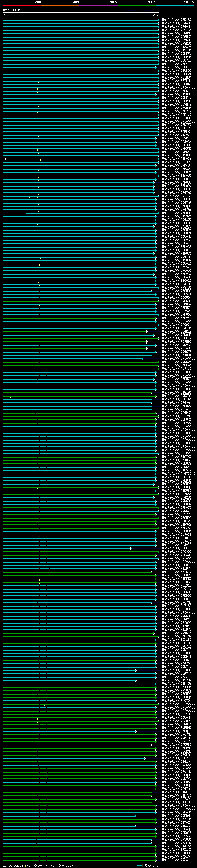This screenshot has width=197, height=868.
Task: Select hit label UniRef100_Q43321
Action: click(177, 216)
